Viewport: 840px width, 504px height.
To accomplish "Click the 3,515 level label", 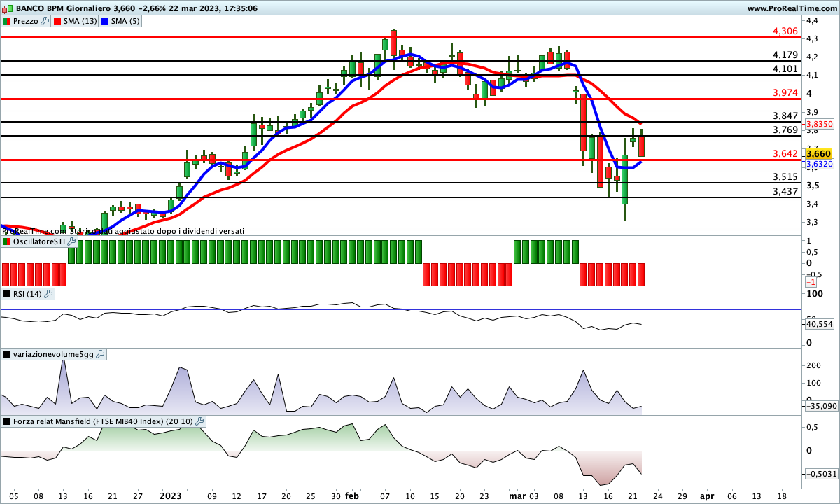I will [785, 176].
